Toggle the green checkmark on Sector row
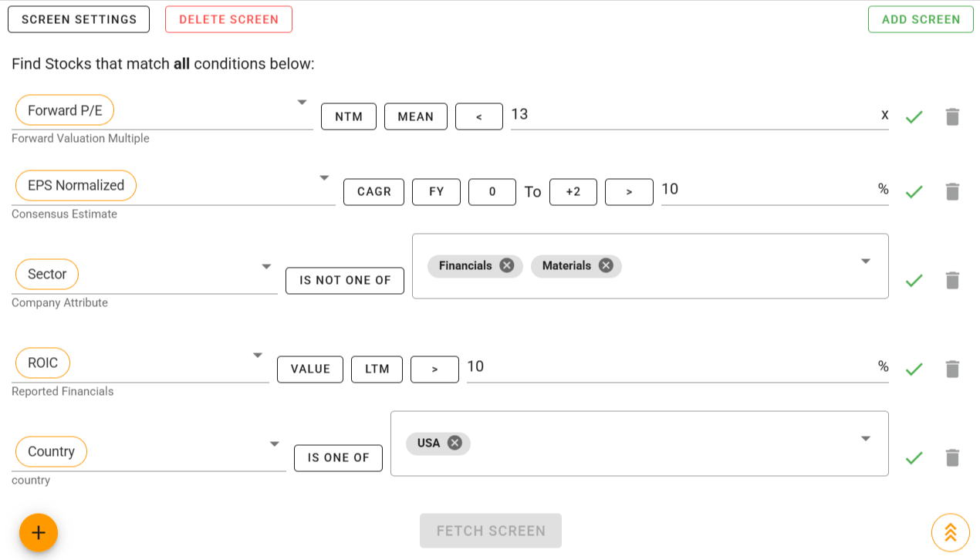 914,281
